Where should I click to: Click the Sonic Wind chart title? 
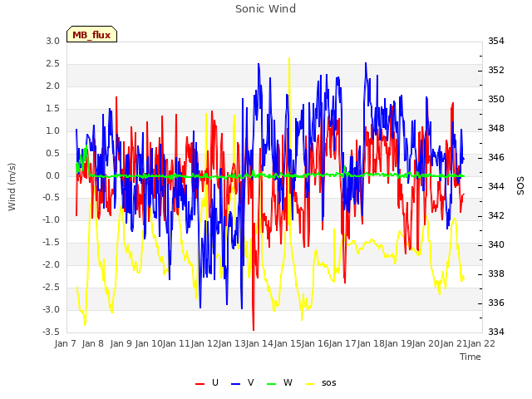266,9
